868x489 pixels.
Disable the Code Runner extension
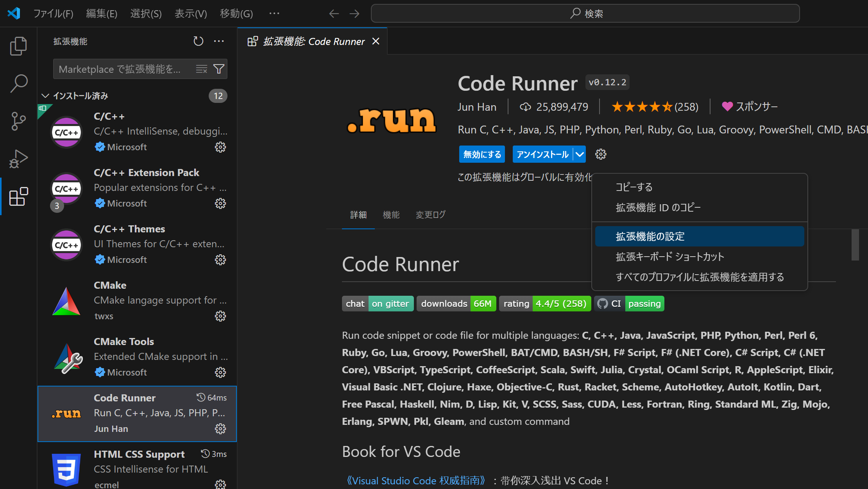482,154
